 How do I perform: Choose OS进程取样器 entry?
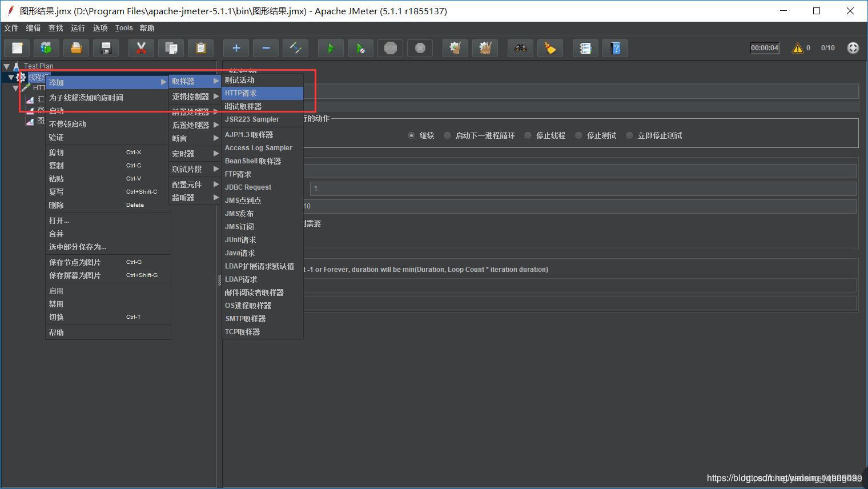(262, 306)
